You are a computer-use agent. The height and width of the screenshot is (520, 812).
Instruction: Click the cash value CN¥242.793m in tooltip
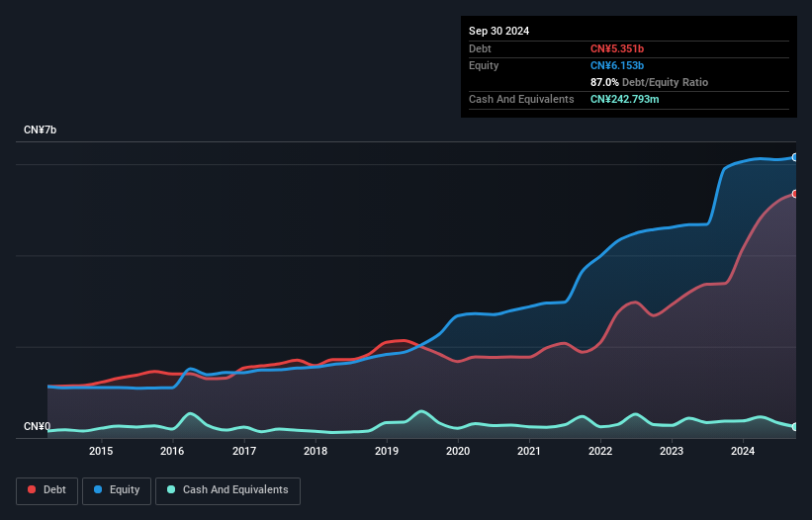tap(624, 99)
